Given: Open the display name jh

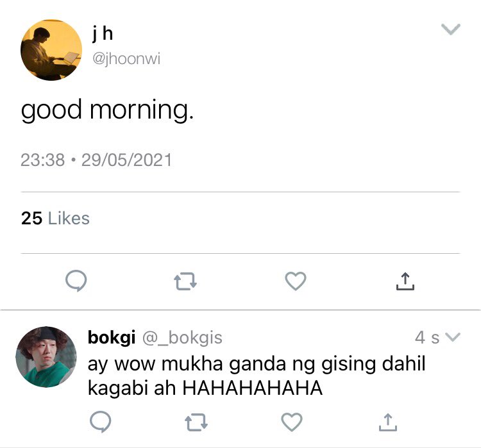Looking at the screenshot, I should tap(103, 33).
